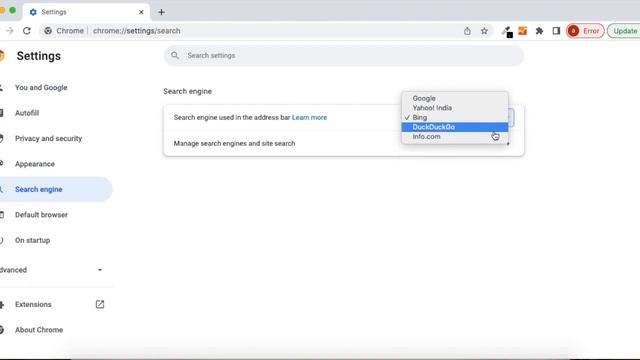Open Appearance settings section
Image resolution: width=640 pixels, height=360 pixels.
click(35, 164)
